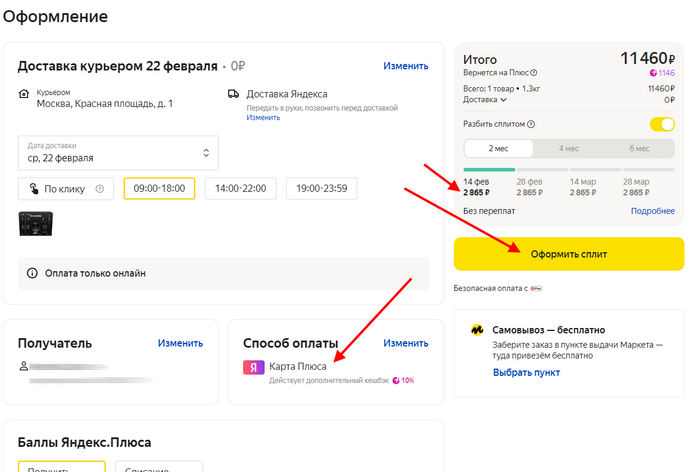700x472 pixels.
Task: Click the info icon beside 'Разбить сплитом'
Action: (531, 124)
